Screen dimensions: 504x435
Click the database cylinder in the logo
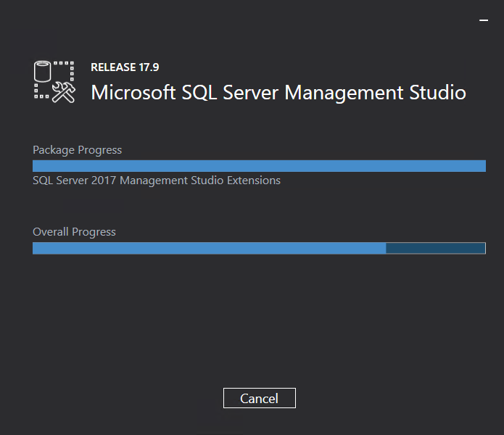point(44,72)
